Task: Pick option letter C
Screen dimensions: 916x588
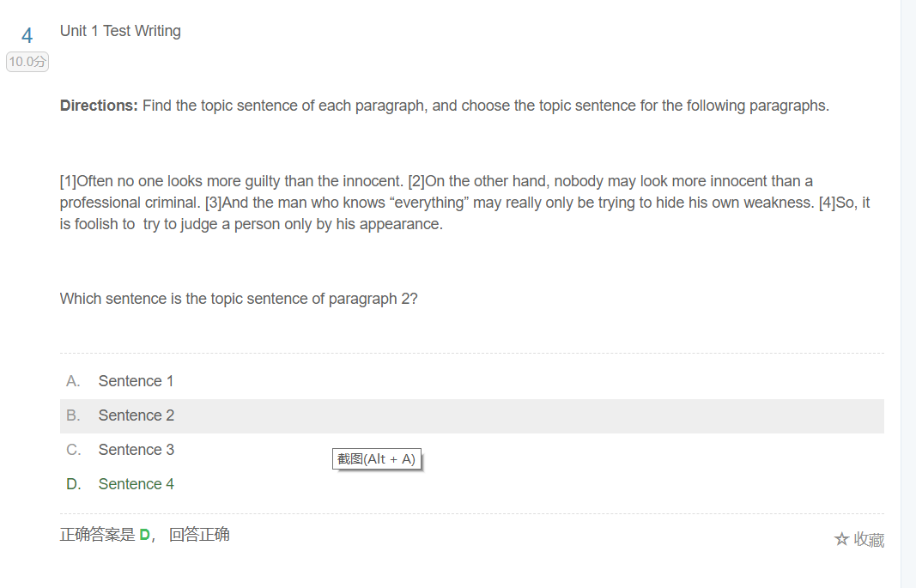Action: (73, 450)
